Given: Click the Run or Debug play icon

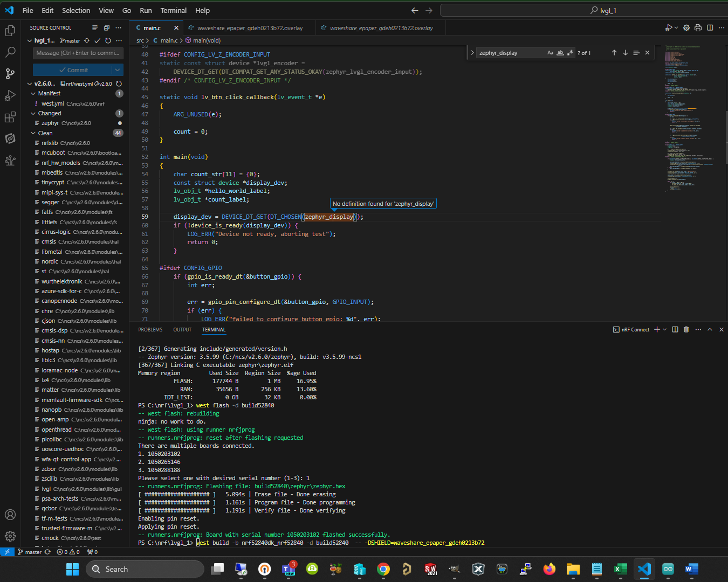Looking at the screenshot, I should [x=668, y=27].
